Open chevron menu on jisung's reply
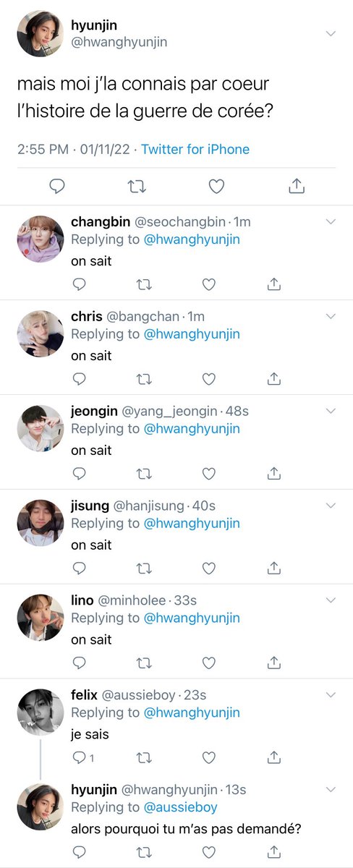The width and height of the screenshot is (353, 868). coord(331,505)
